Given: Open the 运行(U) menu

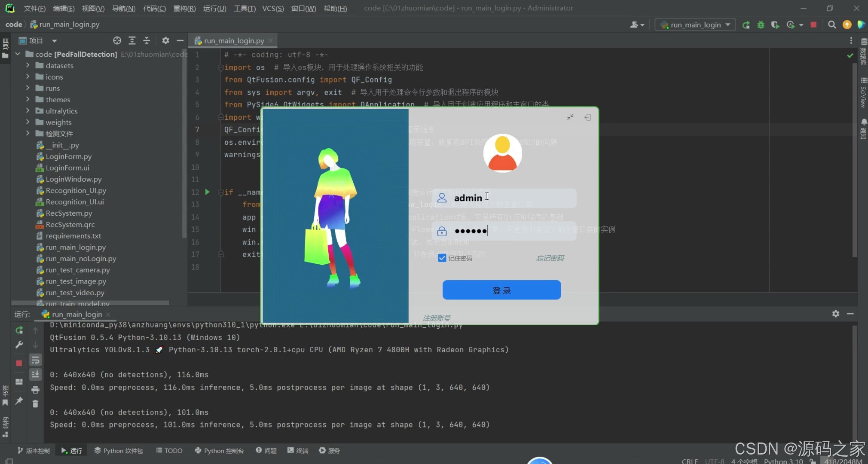Looking at the screenshot, I should pos(214,8).
